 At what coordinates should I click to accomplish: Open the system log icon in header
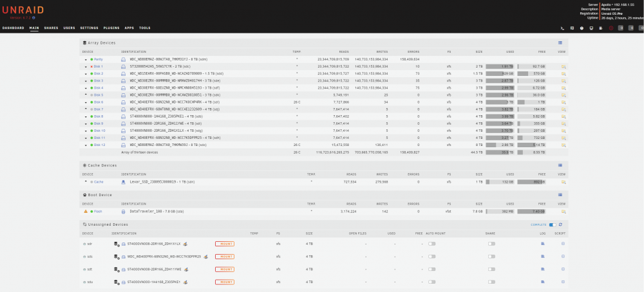[x=601, y=28]
